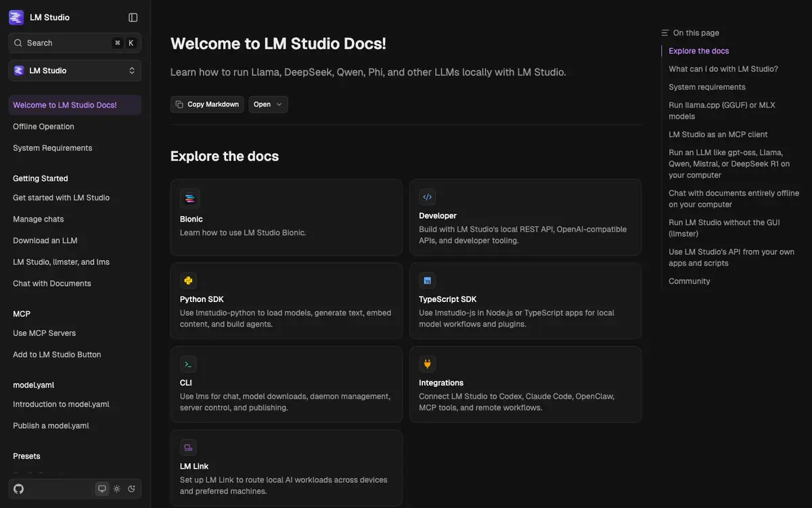Viewport: 812px width, 508px height.
Task: Collapse sidebar using the panel icon
Action: pyautogui.click(x=133, y=18)
